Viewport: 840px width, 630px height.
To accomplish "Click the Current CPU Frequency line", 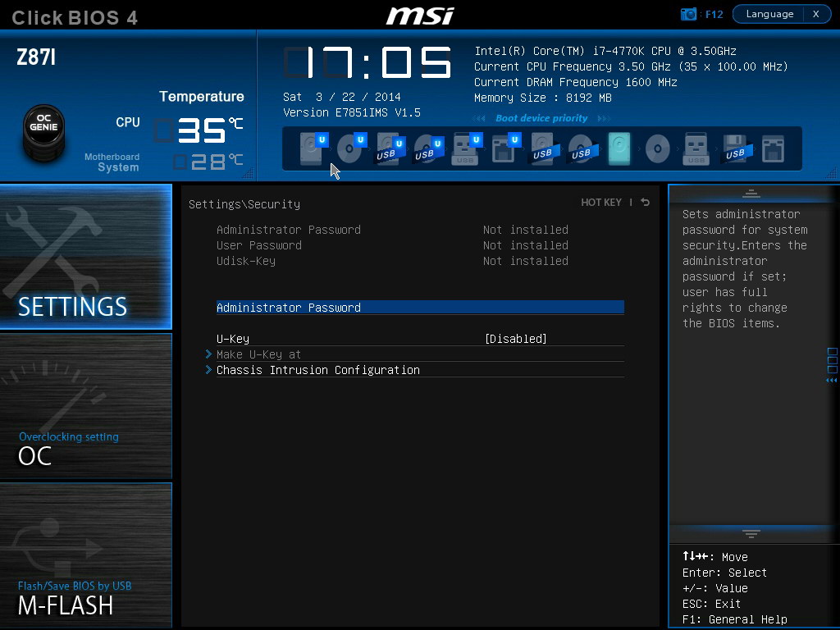I will pos(631,66).
